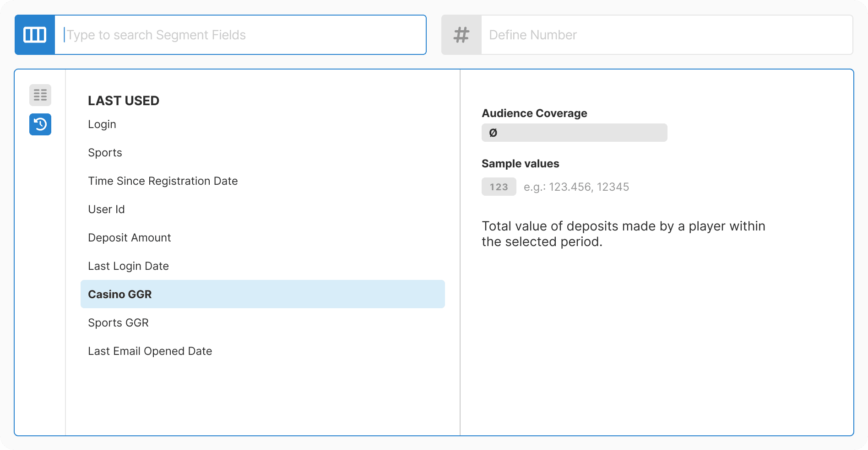Choose the Sports field from Last Used

[105, 152]
